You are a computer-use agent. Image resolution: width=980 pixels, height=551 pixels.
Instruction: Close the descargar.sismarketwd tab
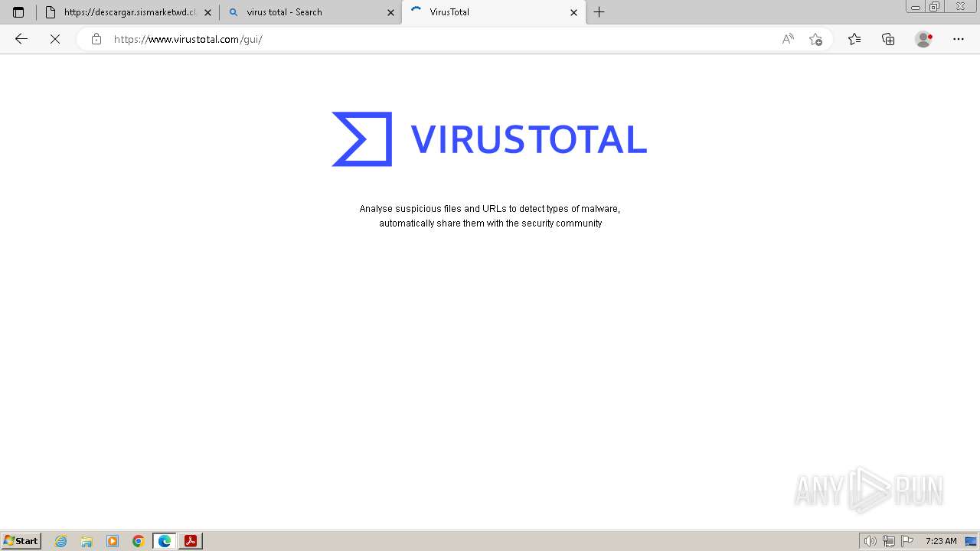point(207,12)
